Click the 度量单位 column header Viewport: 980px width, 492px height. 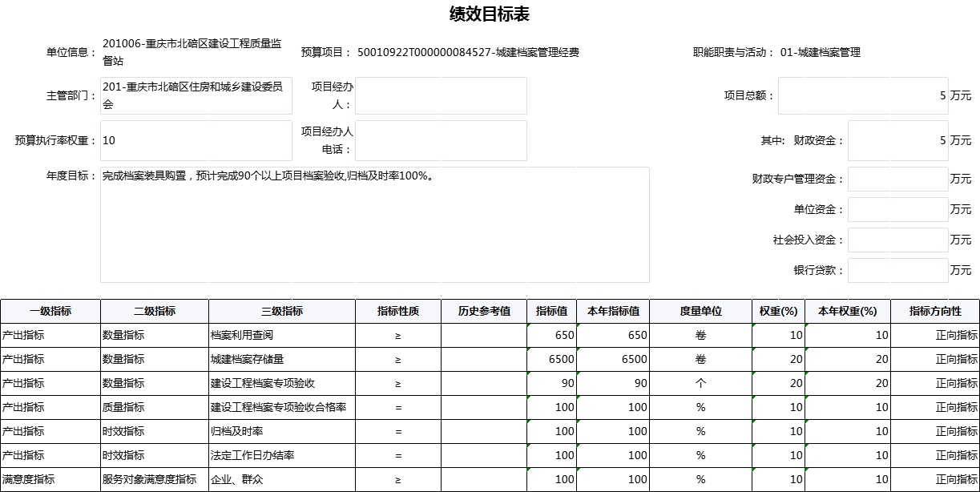tap(701, 311)
